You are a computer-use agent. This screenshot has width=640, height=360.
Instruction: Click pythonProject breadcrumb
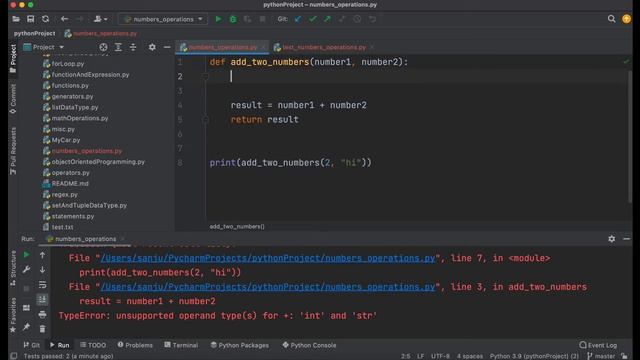tap(35, 33)
